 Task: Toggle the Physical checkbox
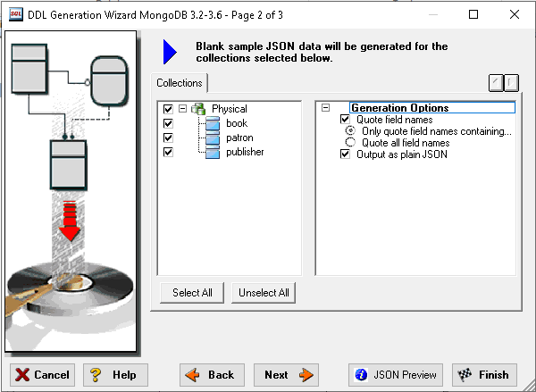tap(168, 109)
